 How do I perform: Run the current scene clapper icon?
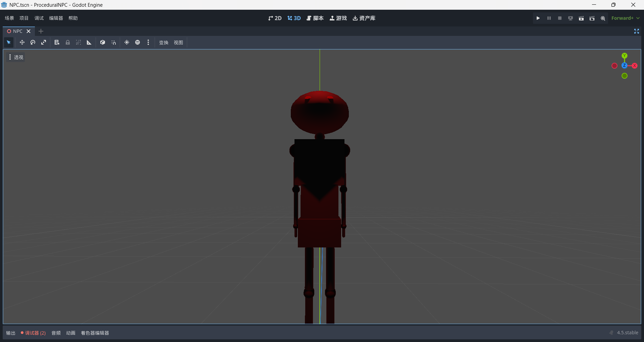tap(581, 18)
